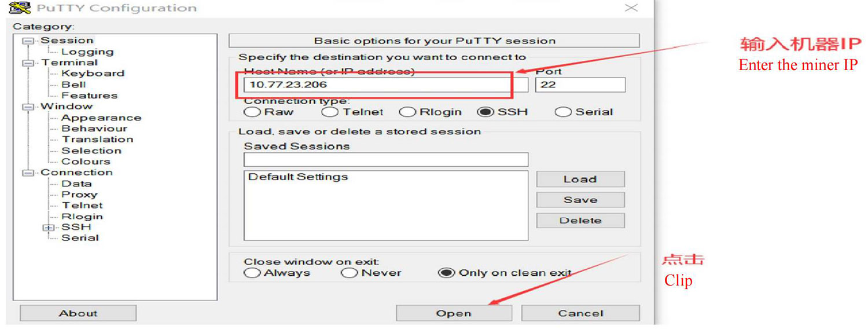Click the Load button

tap(580, 179)
